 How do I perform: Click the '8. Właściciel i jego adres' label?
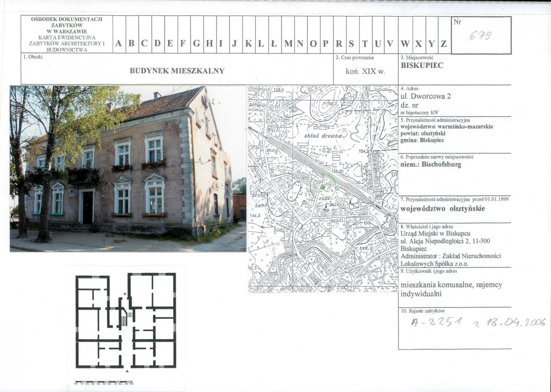[426, 227]
